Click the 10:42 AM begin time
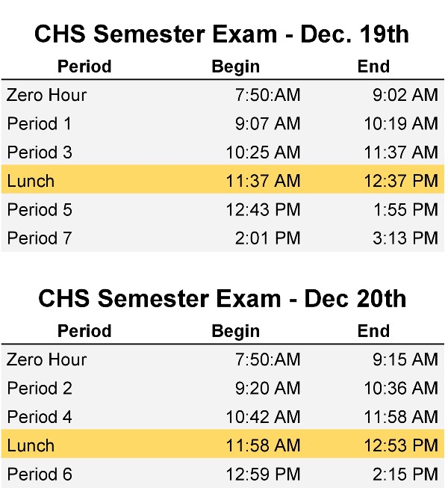This screenshot has height=491, width=448. (263, 417)
